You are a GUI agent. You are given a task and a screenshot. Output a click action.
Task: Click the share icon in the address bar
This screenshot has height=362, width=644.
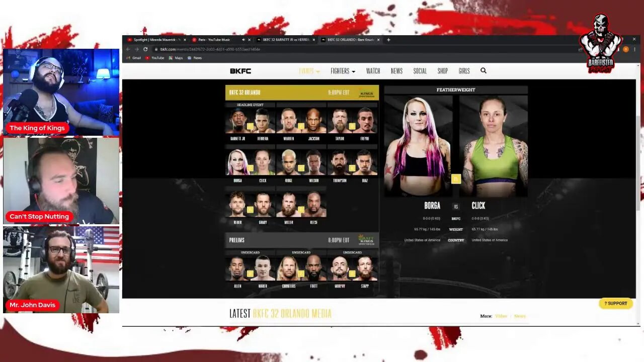pyautogui.click(x=580, y=49)
